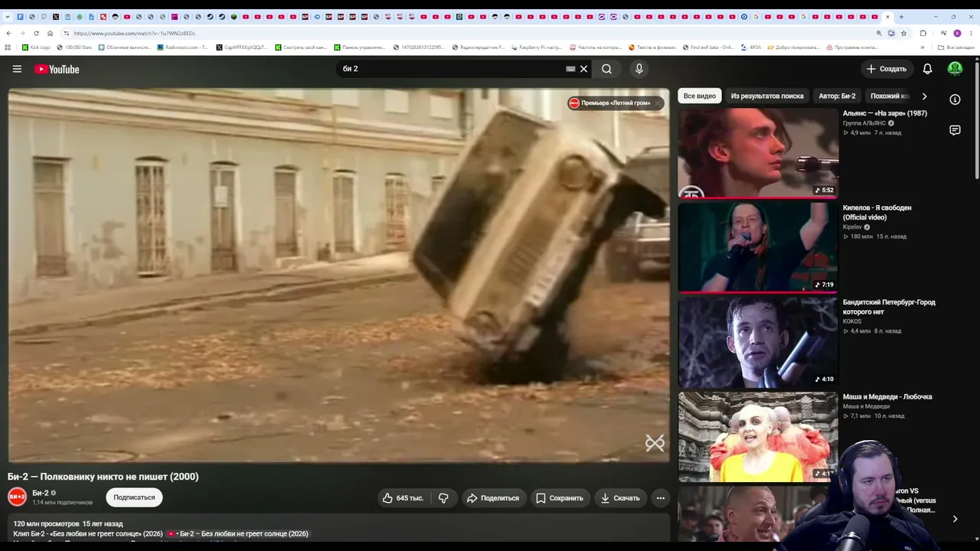This screenshot has width=980, height=551.
Task: Save the video with Сохранить
Action: [560, 498]
